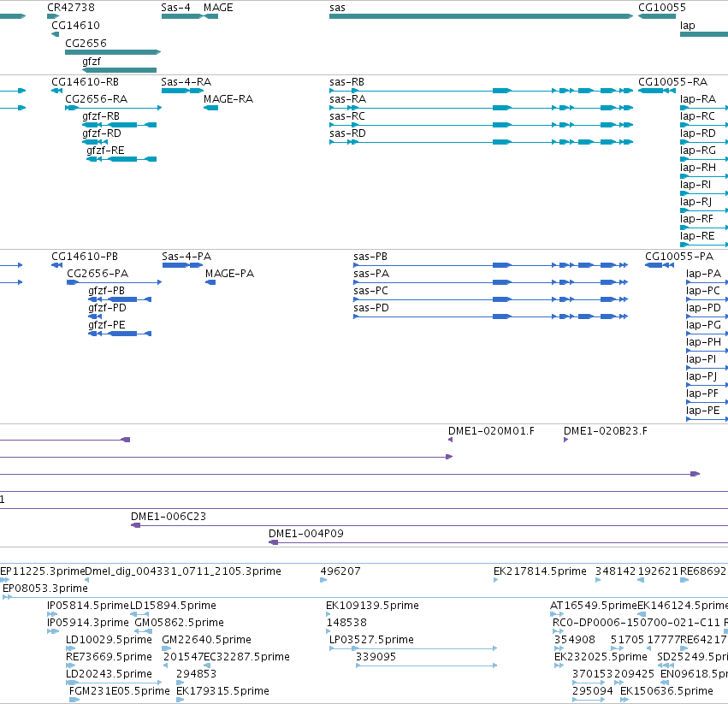This screenshot has height=704, width=728.
Task: Click transcript sas-RC label
Action: [347, 116]
